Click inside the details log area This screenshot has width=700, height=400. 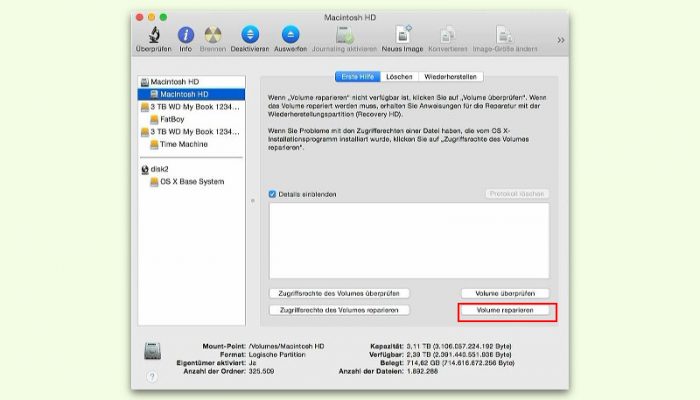click(x=409, y=241)
